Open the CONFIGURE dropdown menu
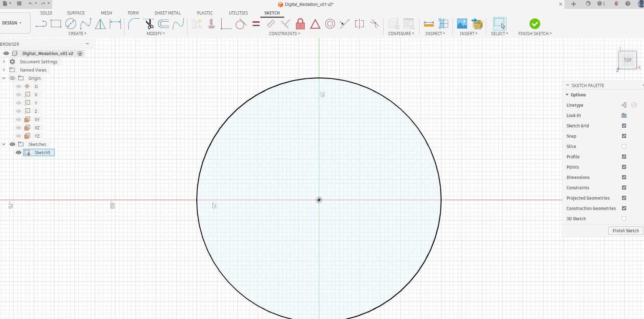644x319 pixels. pos(401,34)
